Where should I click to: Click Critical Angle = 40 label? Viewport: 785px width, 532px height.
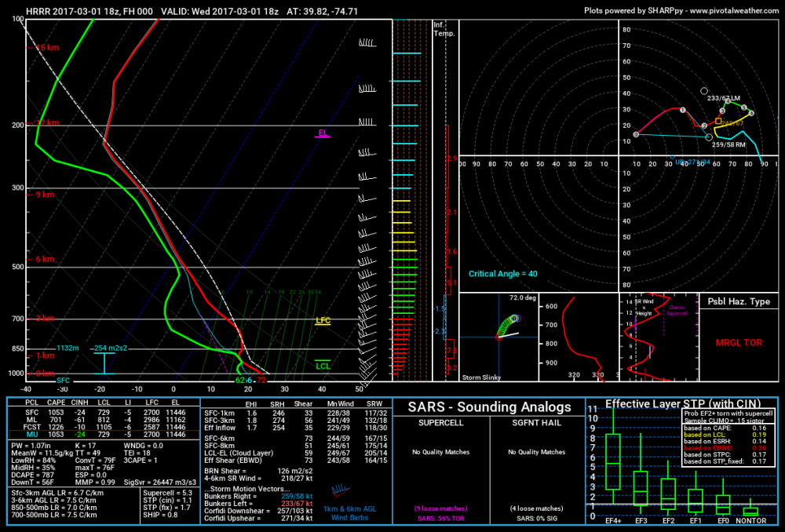pos(502,274)
